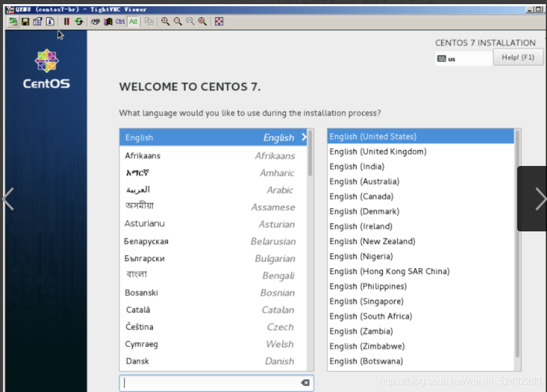Set zoom to 100% magnifier icon

(x=190, y=21)
